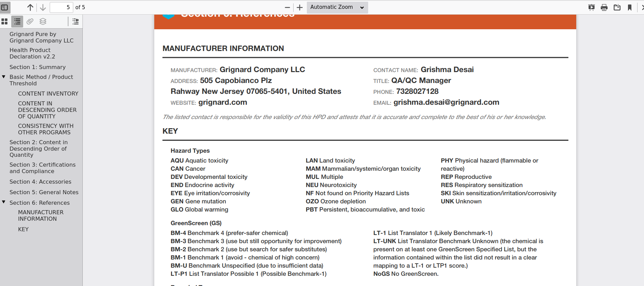
Task: Click the MANUFACTURER INFORMATION heading in the document
Action: [223, 49]
